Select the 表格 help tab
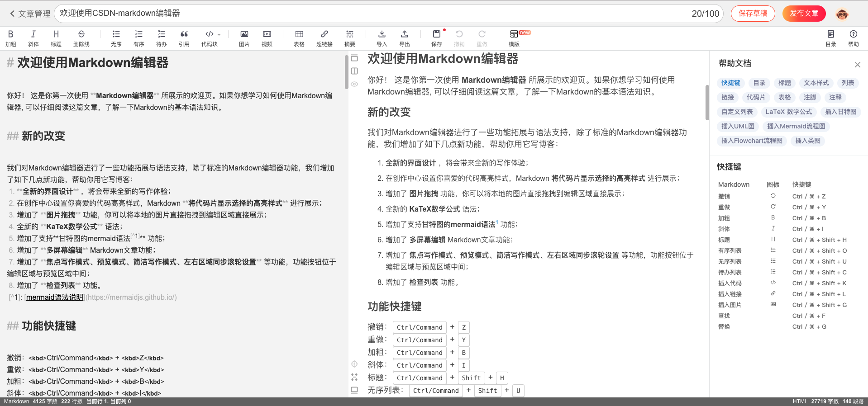This screenshot has height=406, width=868. pos(785,97)
